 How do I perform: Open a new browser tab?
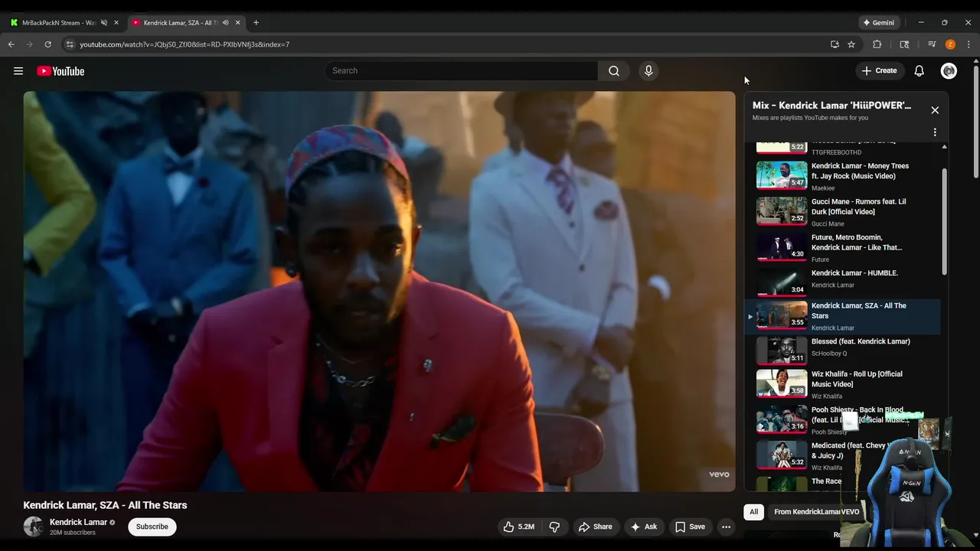256,22
